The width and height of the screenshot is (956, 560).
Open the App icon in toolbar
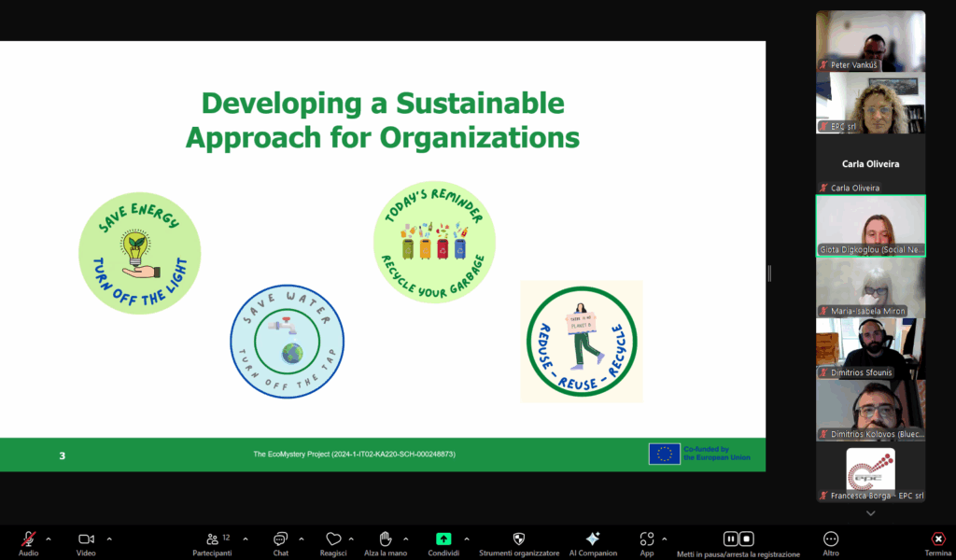(646, 539)
